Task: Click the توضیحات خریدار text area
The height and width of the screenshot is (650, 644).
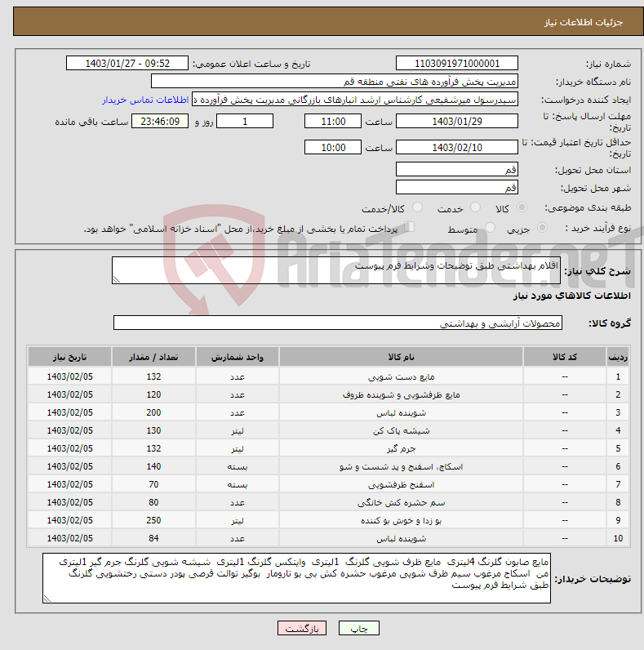Action: click(297, 578)
